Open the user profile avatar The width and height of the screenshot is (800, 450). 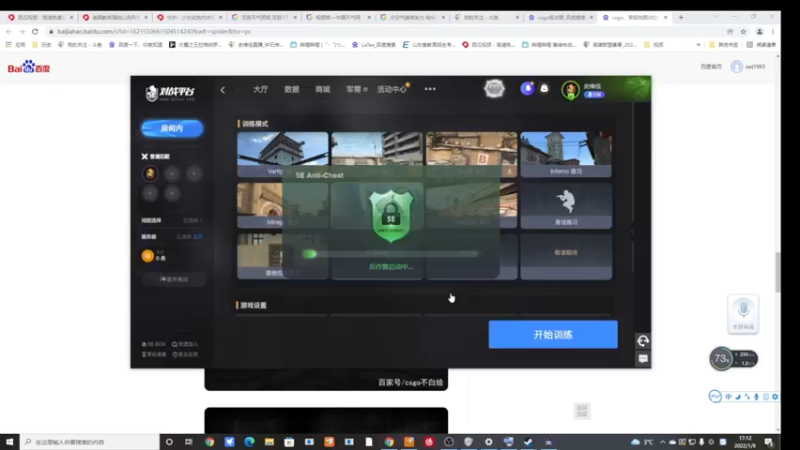tap(570, 90)
